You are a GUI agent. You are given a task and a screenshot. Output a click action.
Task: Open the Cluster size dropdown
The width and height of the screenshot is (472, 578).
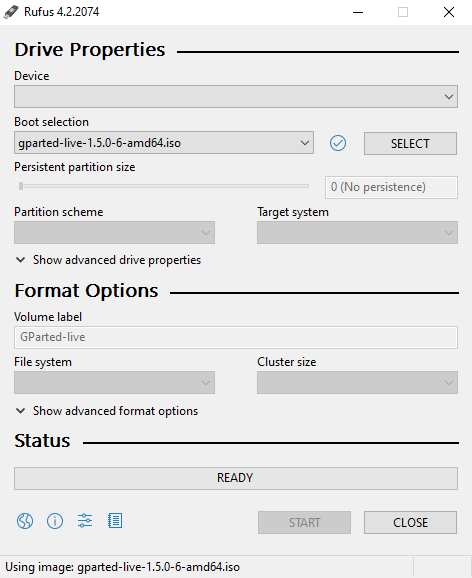[357, 383]
